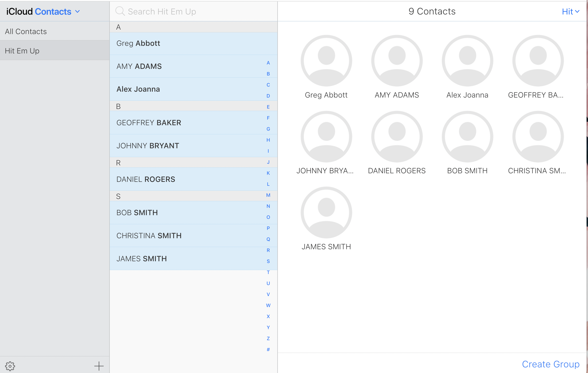The image size is (588, 373).
Task: Click the add contact plus icon
Action: click(98, 366)
